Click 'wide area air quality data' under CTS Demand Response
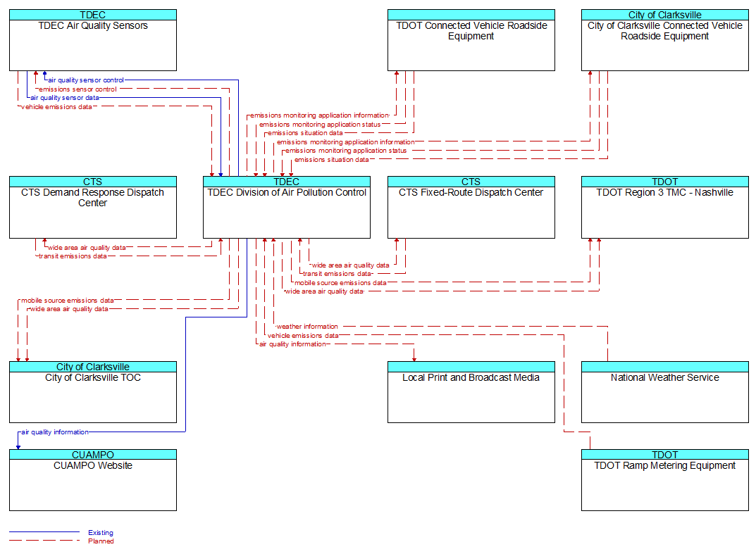The image size is (756, 554). 87,248
